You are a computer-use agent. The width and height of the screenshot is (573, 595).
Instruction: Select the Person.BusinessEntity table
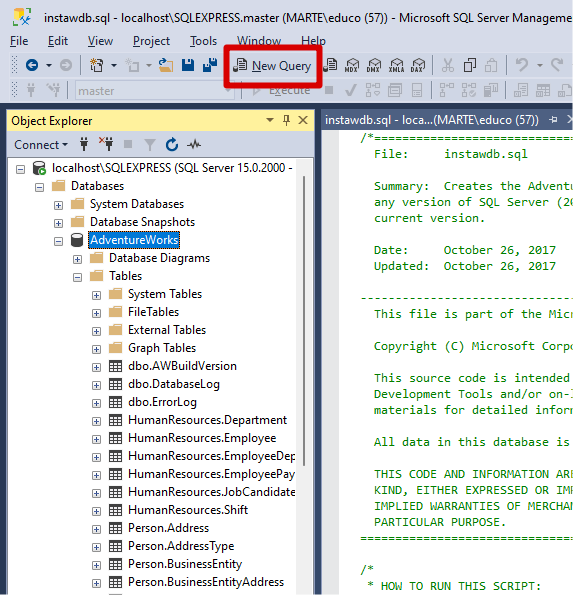(x=185, y=564)
